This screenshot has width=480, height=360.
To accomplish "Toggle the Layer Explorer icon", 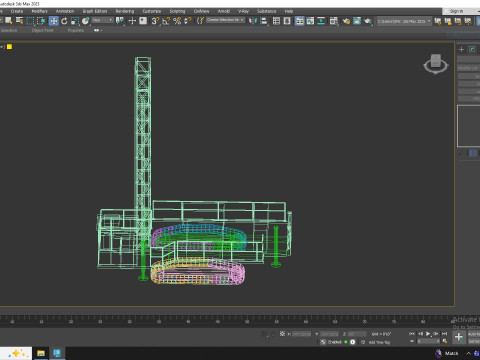I will click(287, 21).
